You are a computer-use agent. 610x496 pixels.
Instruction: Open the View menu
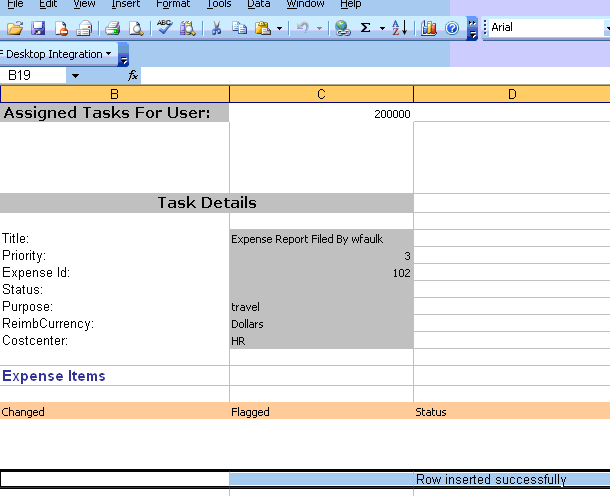84,4
